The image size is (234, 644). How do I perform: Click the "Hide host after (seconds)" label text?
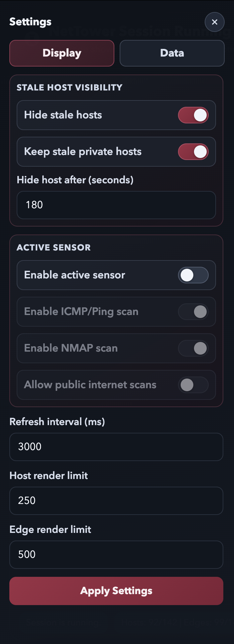click(75, 180)
